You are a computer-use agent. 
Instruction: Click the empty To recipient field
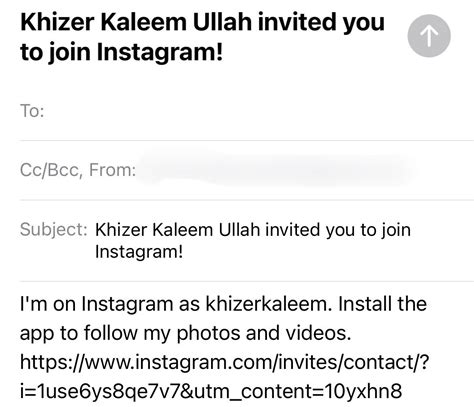pyautogui.click(x=258, y=111)
